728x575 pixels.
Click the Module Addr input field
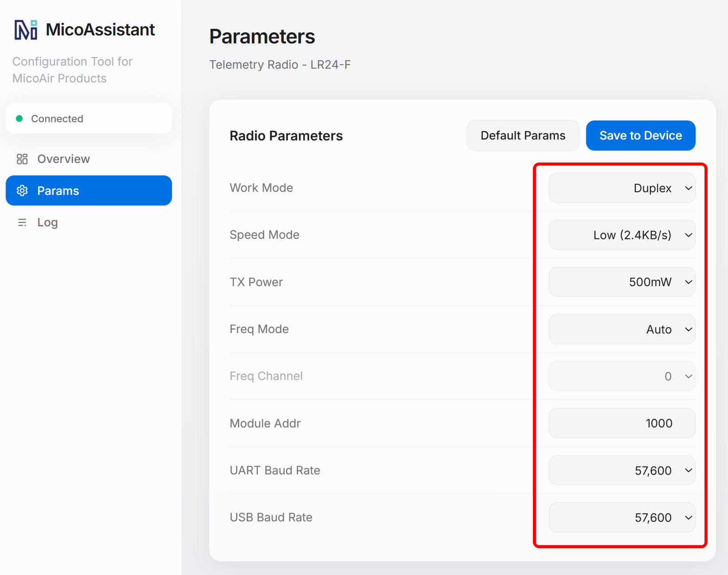[x=622, y=423]
